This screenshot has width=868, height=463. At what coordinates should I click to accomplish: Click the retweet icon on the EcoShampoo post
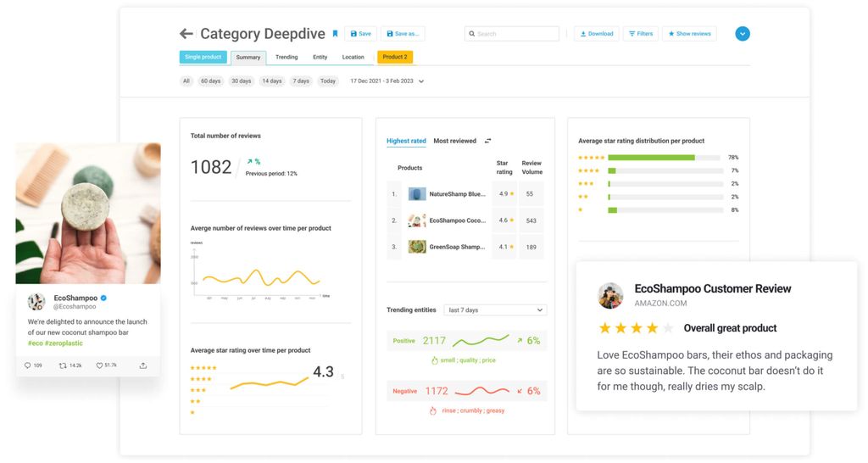pyautogui.click(x=63, y=365)
